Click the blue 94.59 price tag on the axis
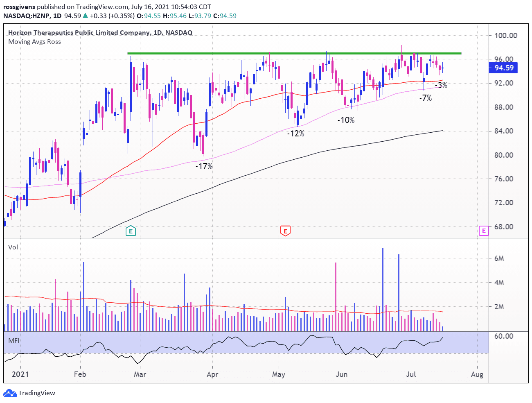Viewport: 532px width, 403px height. [x=503, y=68]
